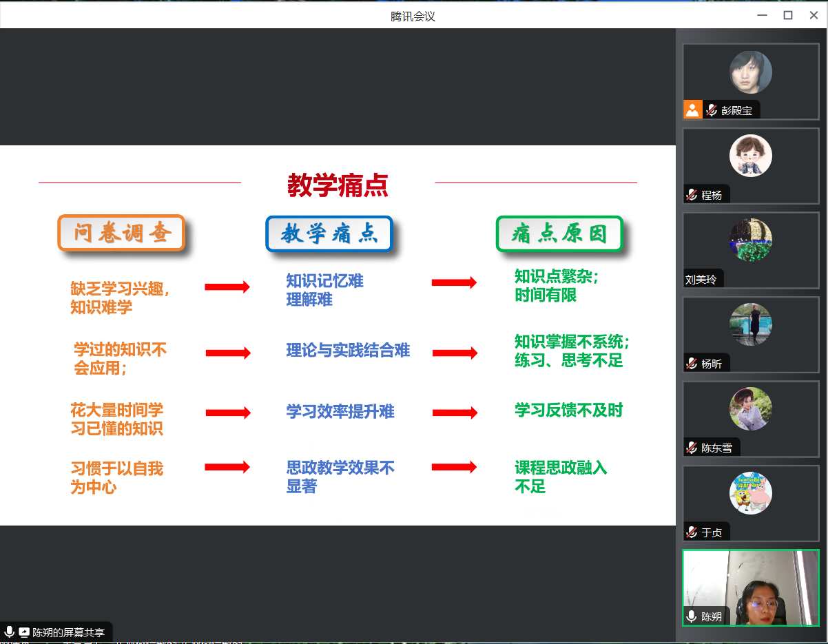Click muted microphone icon next to 彭殿宝

(x=712, y=110)
